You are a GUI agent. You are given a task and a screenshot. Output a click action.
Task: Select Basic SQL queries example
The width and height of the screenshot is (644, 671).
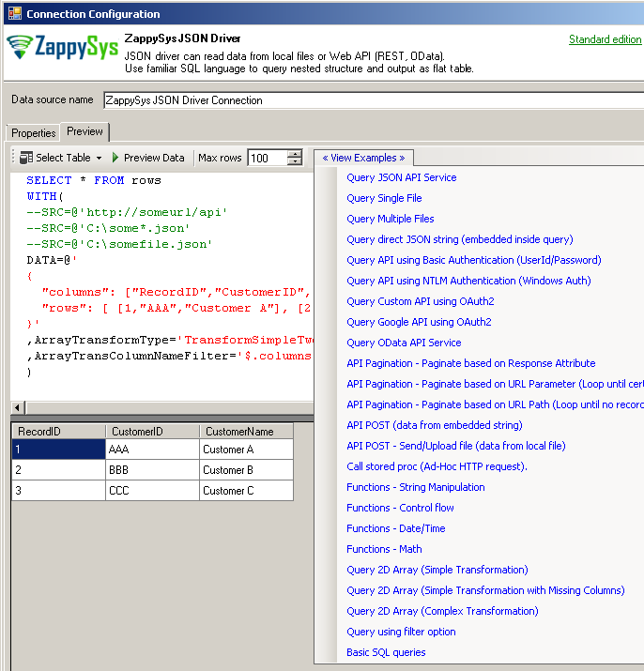tap(386, 652)
